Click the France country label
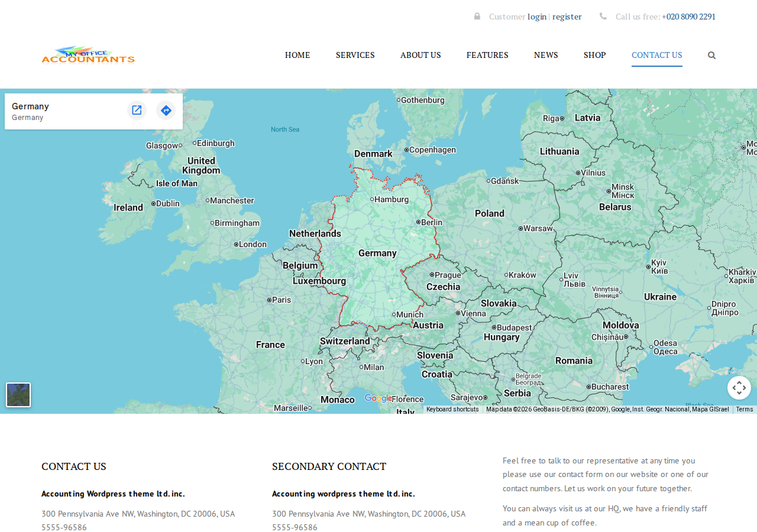 click(270, 345)
